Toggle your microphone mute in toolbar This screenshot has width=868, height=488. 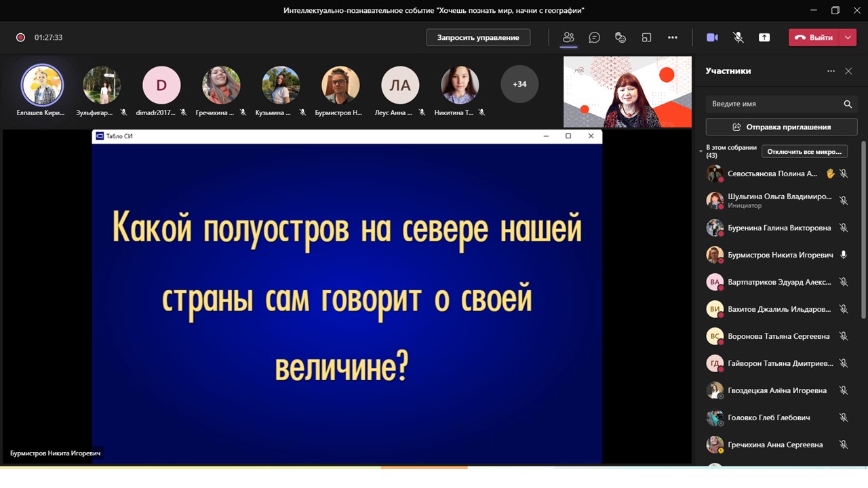738,38
